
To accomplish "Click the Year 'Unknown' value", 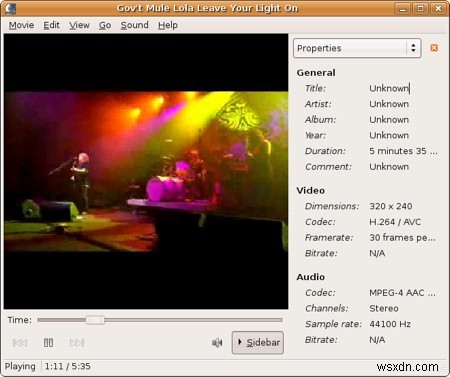I will [389, 135].
